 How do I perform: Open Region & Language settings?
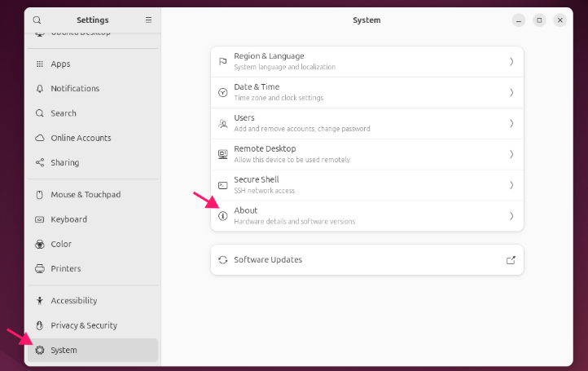click(x=367, y=62)
